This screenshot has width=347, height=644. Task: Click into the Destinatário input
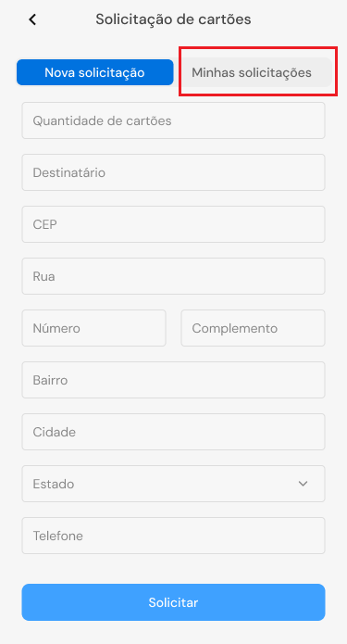174,172
